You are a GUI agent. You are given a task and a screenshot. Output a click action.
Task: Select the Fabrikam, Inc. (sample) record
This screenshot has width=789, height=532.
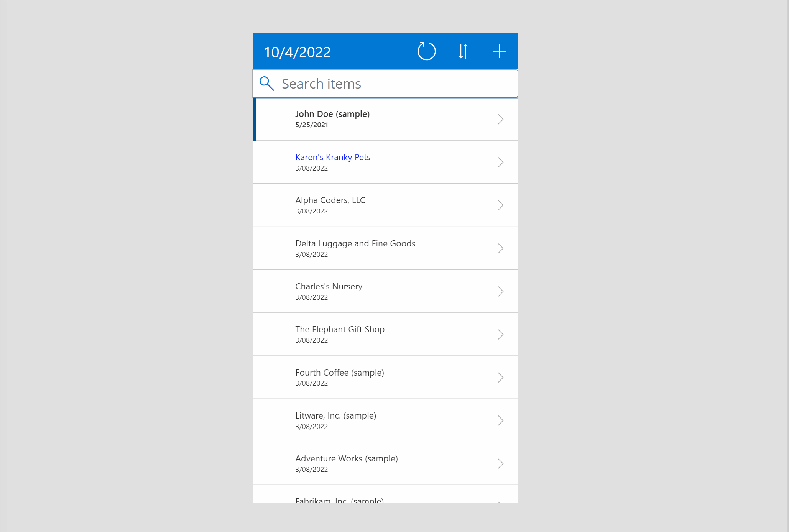pyautogui.click(x=385, y=500)
